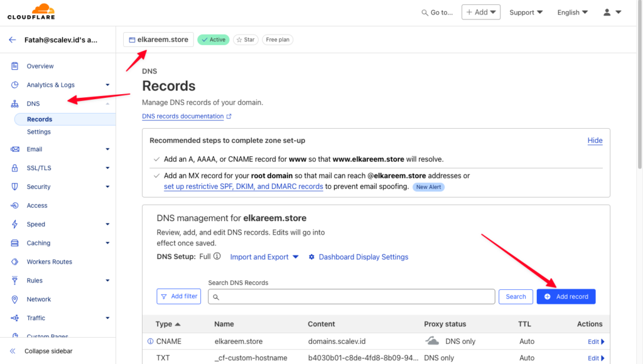Open the Import and Export dropdown
The height and width of the screenshot is (364, 643).
coord(264,257)
